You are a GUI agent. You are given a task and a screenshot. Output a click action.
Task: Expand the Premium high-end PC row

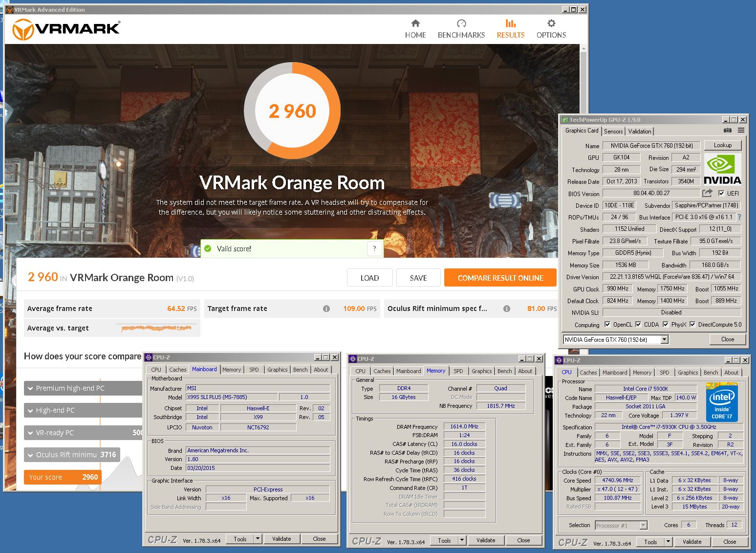83,388
